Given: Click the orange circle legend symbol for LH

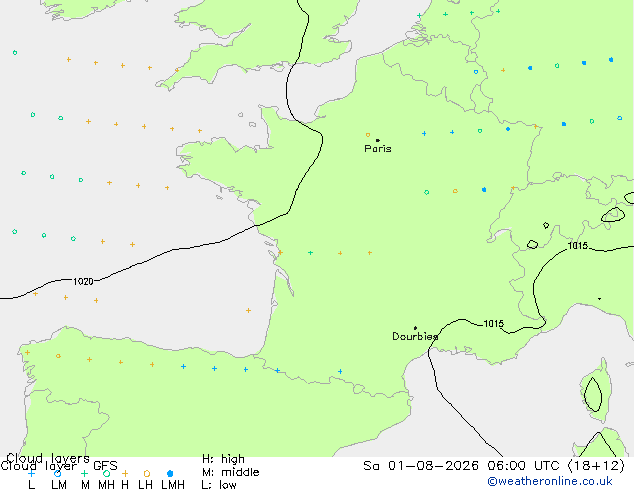Looking at the screenshot, I should (x=147, y=473).
